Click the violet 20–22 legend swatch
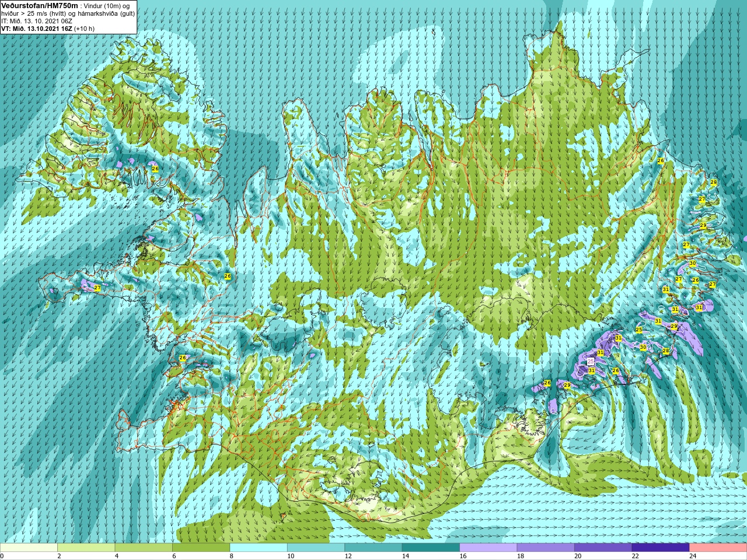Screen dimensions: 747x560 pos(603,548)
